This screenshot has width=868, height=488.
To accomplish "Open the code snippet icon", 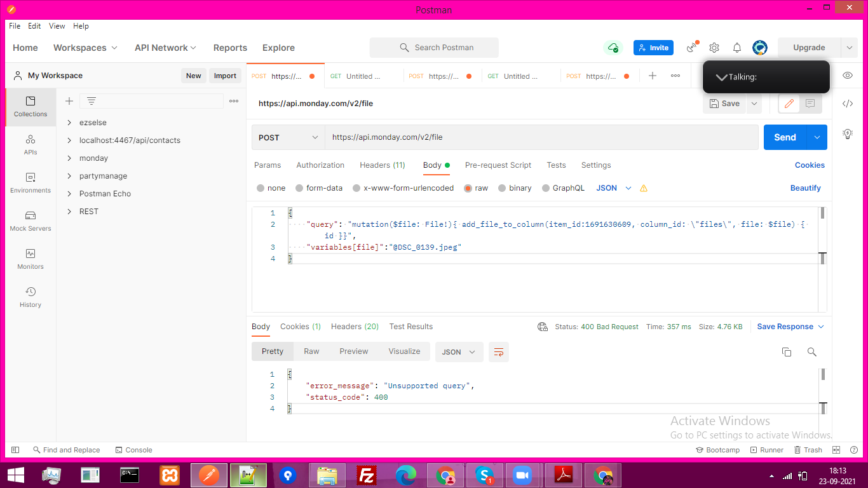I will (848, 104).
